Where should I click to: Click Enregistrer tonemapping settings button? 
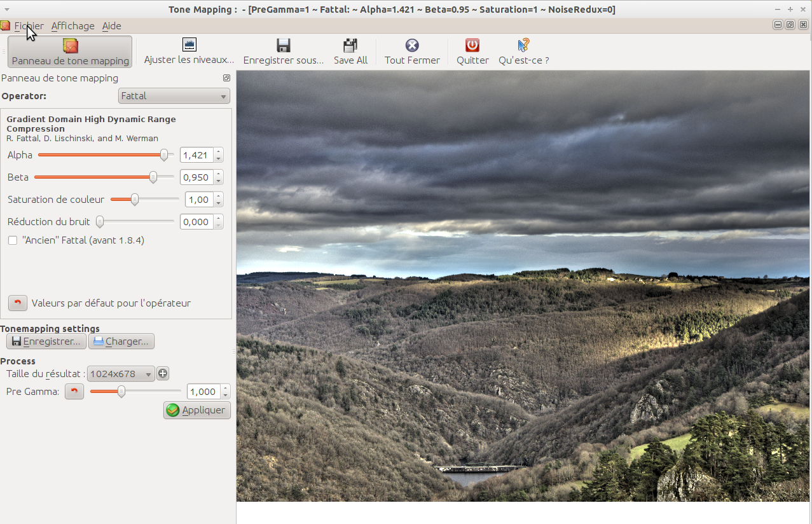pos(46,341)
